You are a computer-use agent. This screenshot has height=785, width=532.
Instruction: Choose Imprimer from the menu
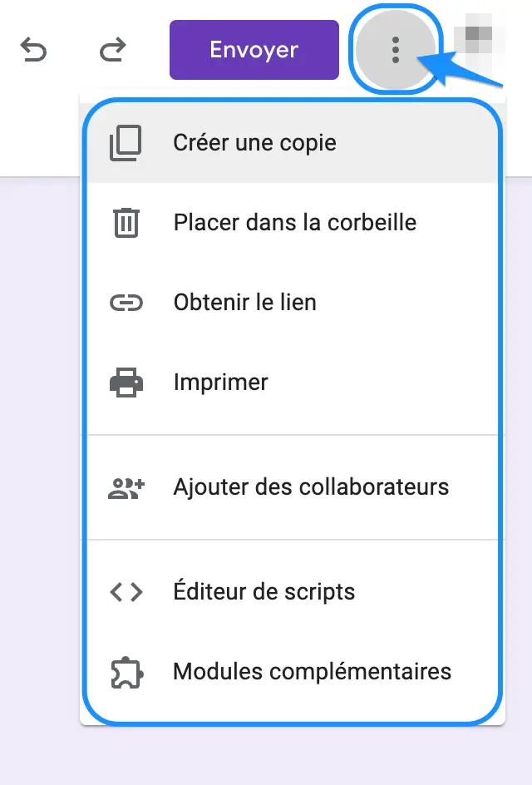click(x=293, y=382)
